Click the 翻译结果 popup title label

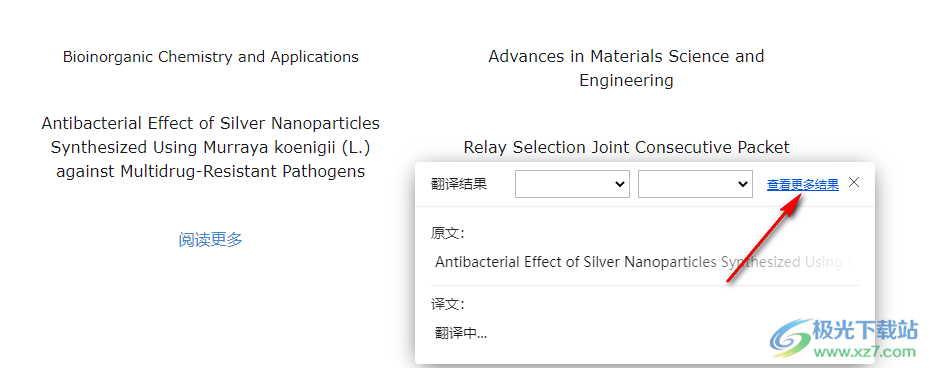click(x=459, y=184)
